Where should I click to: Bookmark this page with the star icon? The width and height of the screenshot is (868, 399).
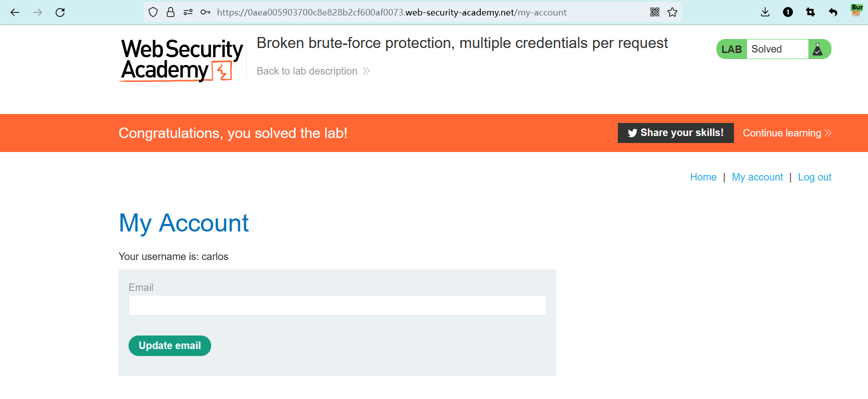point(672,12)
